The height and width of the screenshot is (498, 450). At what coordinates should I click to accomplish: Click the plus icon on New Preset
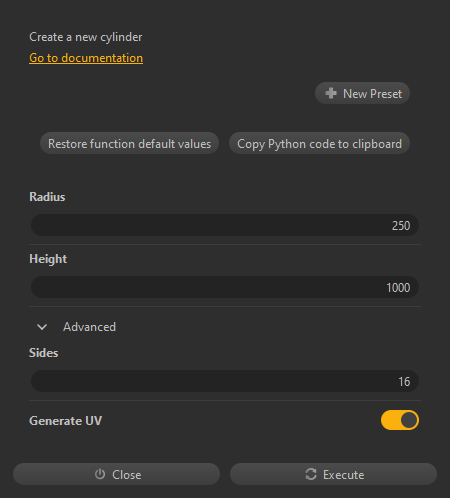point(331,93)
